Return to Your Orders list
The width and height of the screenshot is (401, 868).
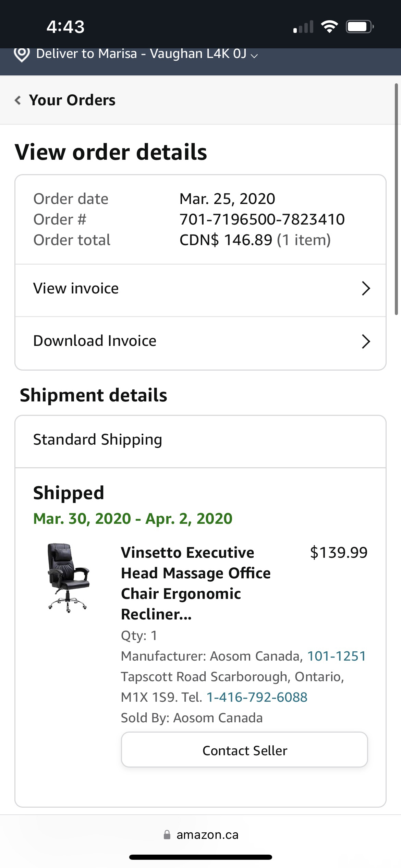pyautogui.click(x=72, y=100)
